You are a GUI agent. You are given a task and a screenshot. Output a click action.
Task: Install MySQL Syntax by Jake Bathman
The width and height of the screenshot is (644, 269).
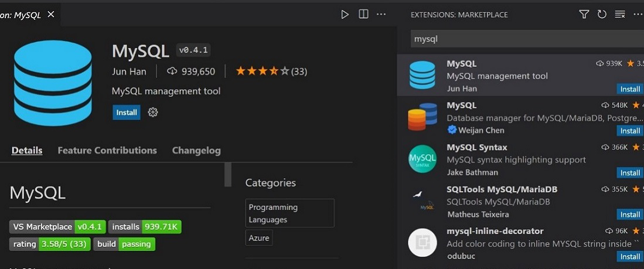coord(630,173)
